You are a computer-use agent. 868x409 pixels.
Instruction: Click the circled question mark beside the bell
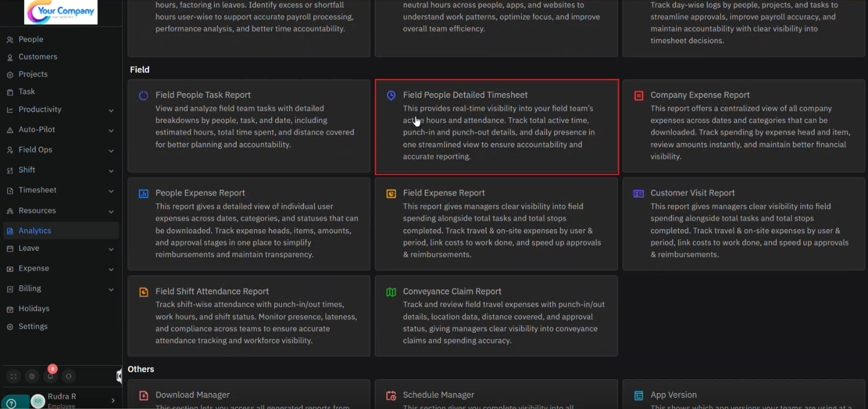(x=32, y=376)
